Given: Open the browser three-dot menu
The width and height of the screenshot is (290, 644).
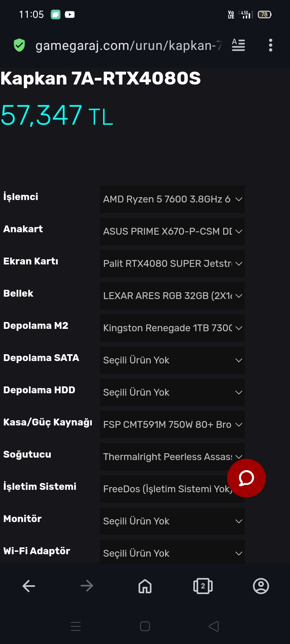Looking at the screenshot, I should 271,45.
